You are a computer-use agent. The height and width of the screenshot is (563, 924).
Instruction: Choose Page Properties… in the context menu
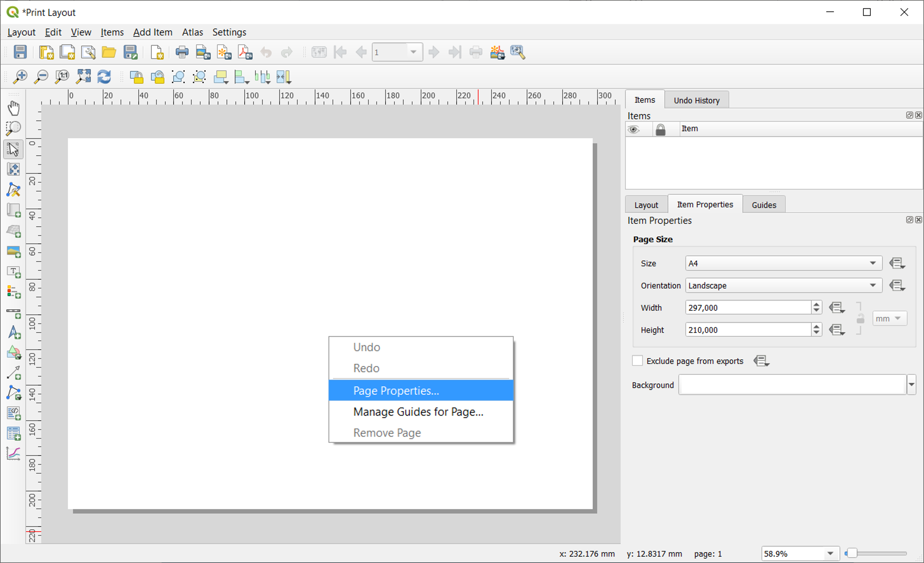[421, 390]
